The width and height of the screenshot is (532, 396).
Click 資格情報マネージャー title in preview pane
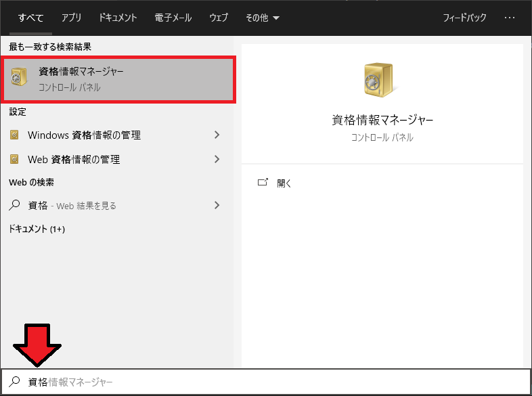tap(382, 120)
